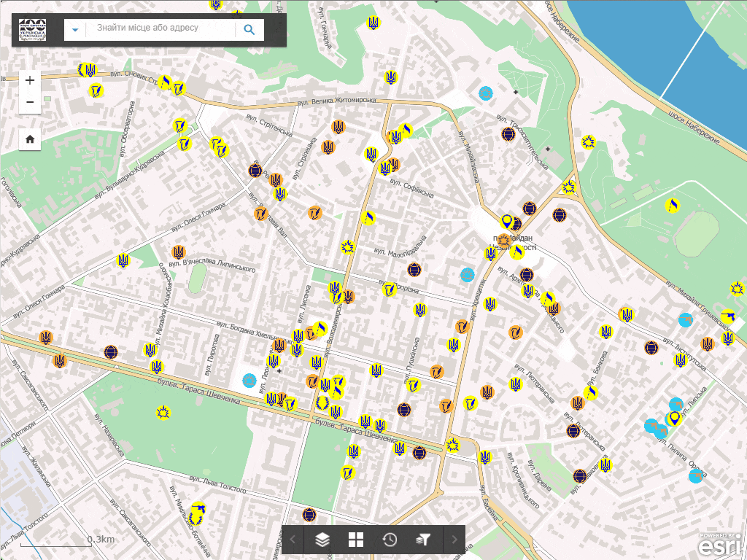Click the Ukrainian Revolution 100 logo
Viewport: 747px width, 560px height.
(33, 30)
